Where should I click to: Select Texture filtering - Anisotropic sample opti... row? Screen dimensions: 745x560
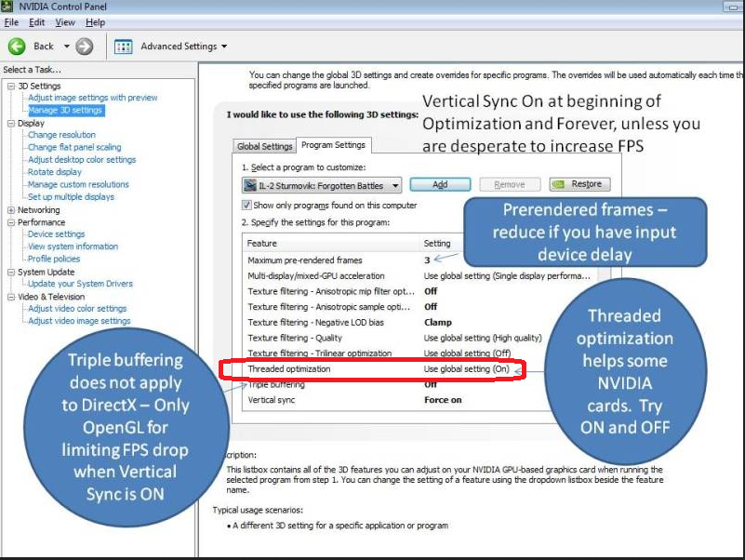tap(420, 307)
